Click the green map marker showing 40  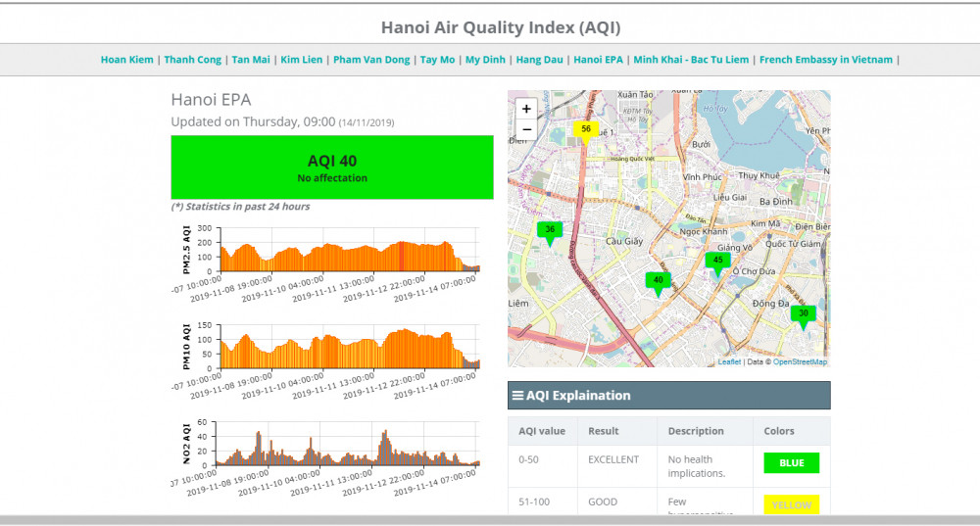pos(658,281)
